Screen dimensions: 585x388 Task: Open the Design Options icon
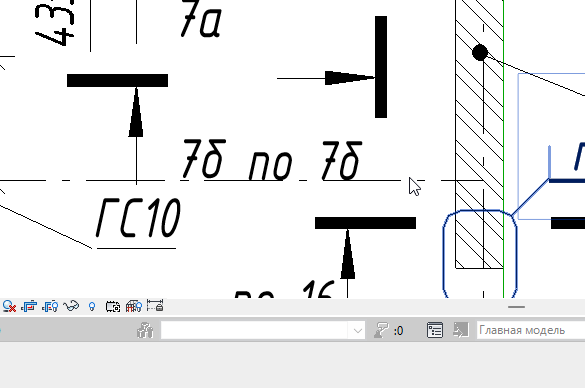click(x=435, y=331)
